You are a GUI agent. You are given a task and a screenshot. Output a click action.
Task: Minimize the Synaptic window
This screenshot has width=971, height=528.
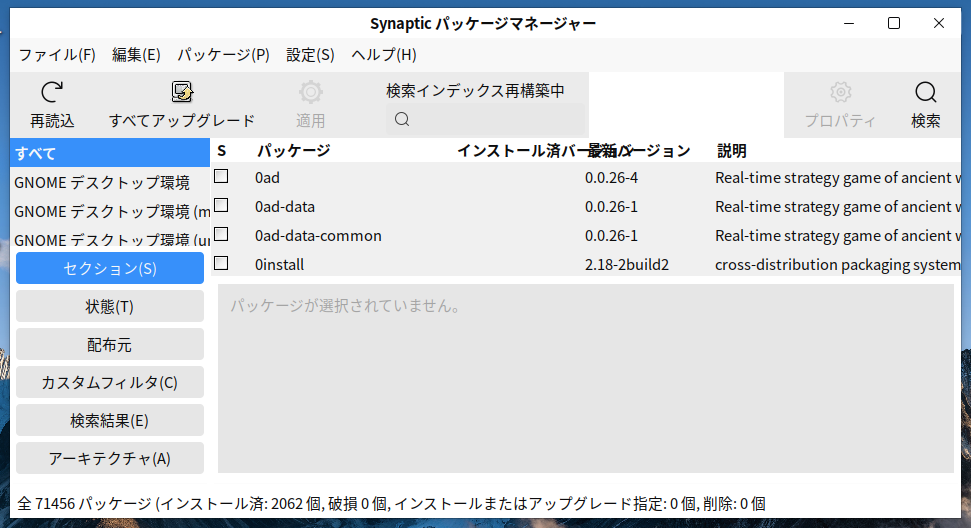849,24
